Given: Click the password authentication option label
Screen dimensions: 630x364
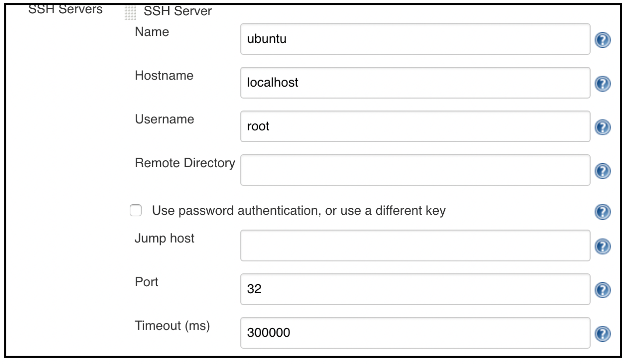Looking at the screenshot, I should point(299,211).
